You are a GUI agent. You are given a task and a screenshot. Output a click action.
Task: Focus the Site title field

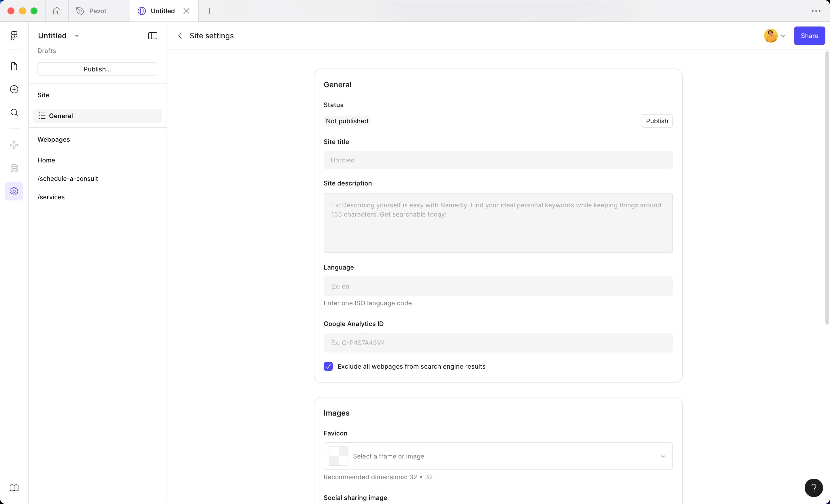(498, 160)
